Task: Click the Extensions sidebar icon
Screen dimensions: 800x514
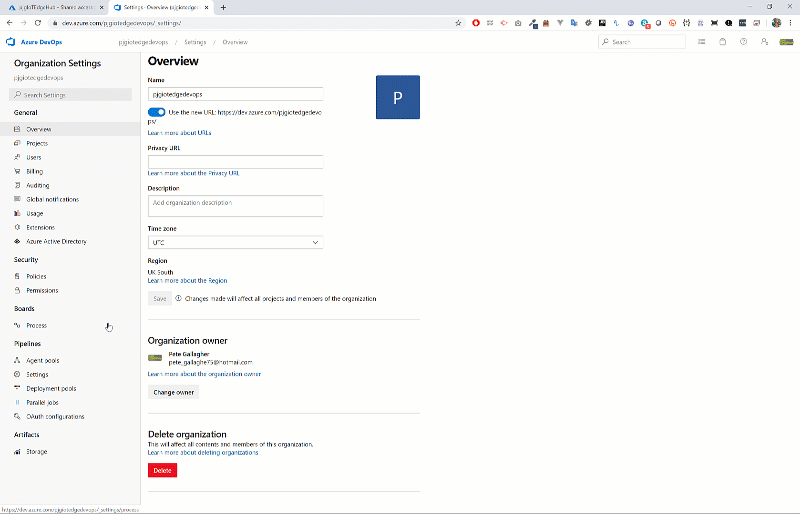Action: coord(17,227)
